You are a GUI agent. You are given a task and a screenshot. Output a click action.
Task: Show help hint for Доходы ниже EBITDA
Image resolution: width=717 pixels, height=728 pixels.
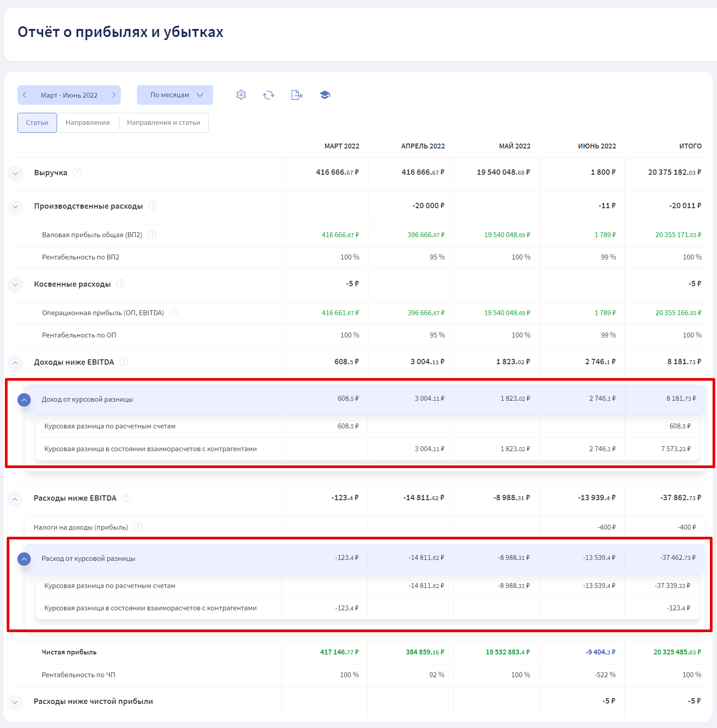124,362
